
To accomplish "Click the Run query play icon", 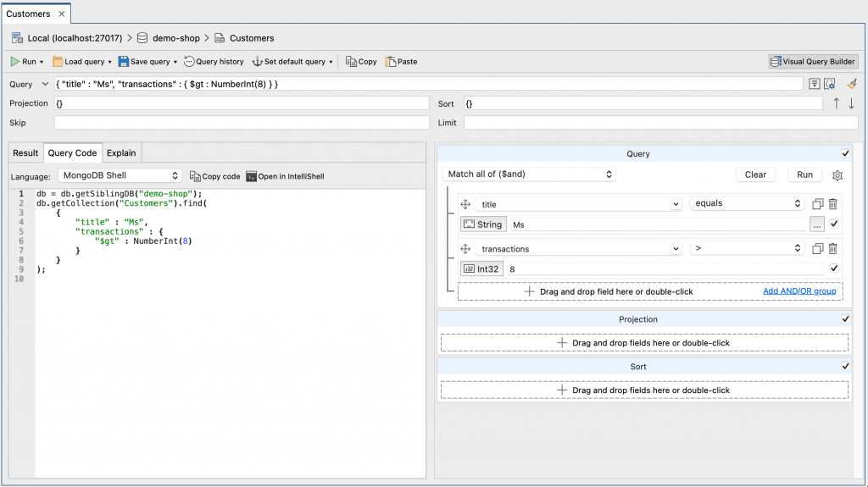I will pyautogui.click(x=15, y=62).
